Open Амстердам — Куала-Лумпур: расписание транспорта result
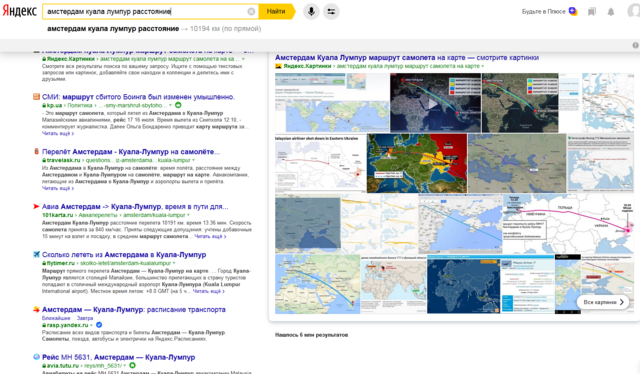The image size is (640, 374). click(x=134, y=309)
